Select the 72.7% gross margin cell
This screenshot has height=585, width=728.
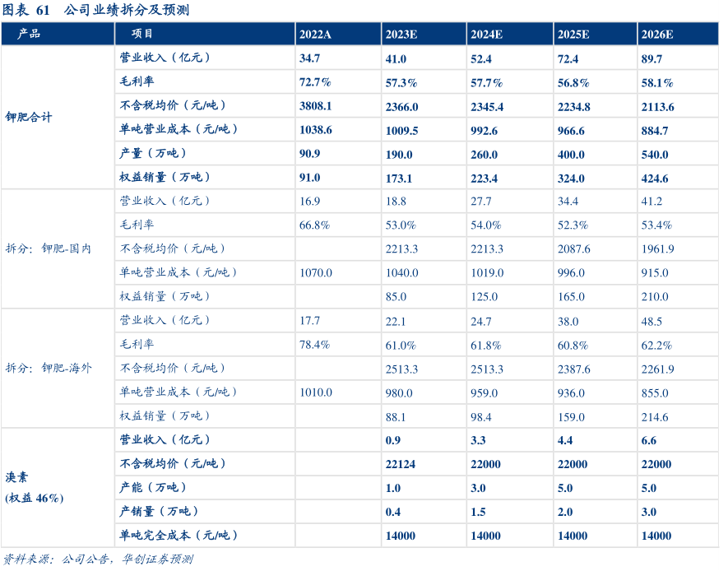316,82
